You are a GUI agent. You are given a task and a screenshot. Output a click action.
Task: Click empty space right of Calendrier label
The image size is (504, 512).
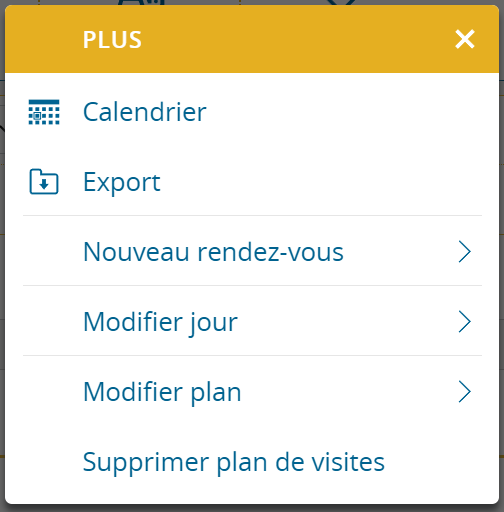click(343, 112)
